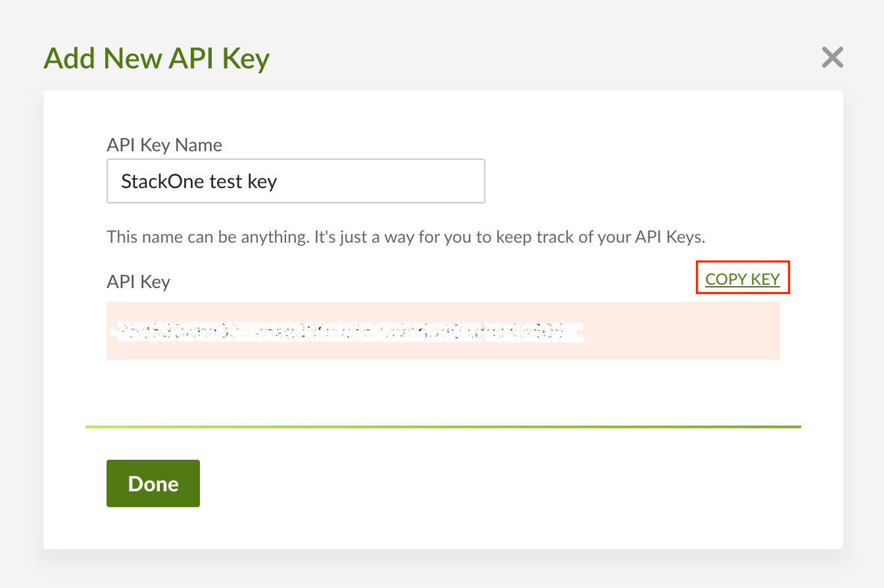Click the Add New API Key title
This screenshot has height=588, width=884.
[x=156, y=58]
